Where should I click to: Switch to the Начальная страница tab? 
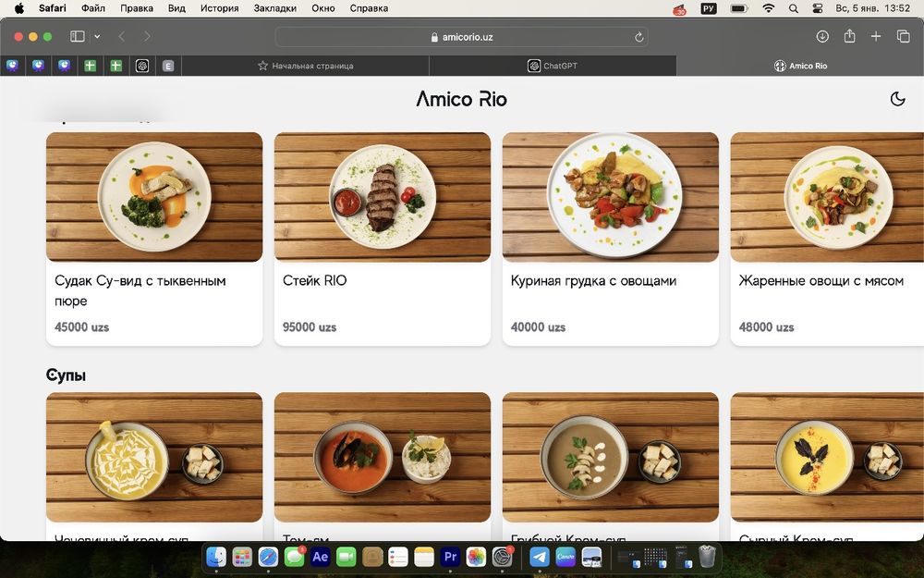[306, 66]
